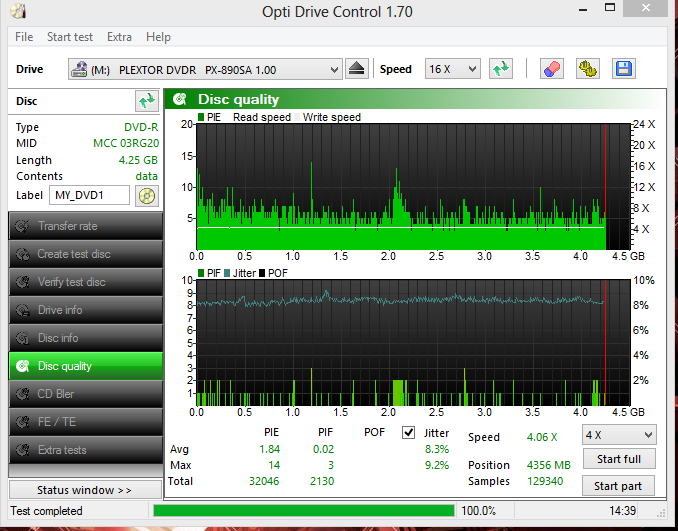Click the Opti Drive Control title icon

click(x=18, y=10)
